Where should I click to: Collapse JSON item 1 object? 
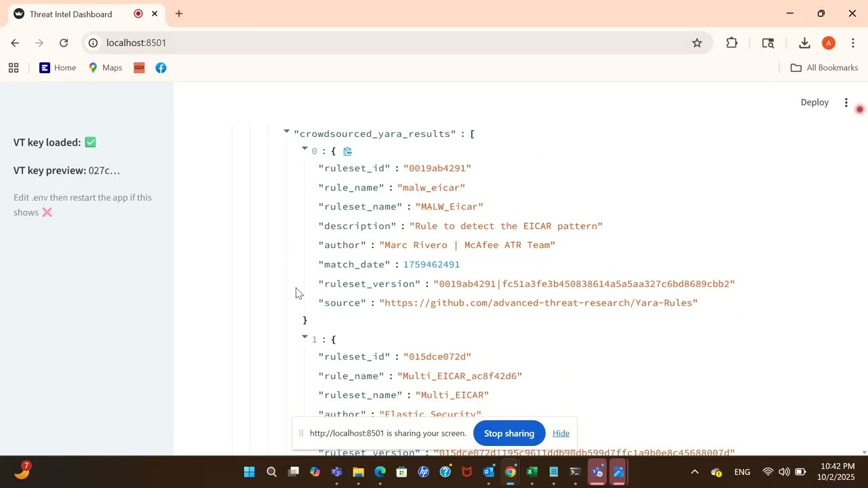(304, 336)
